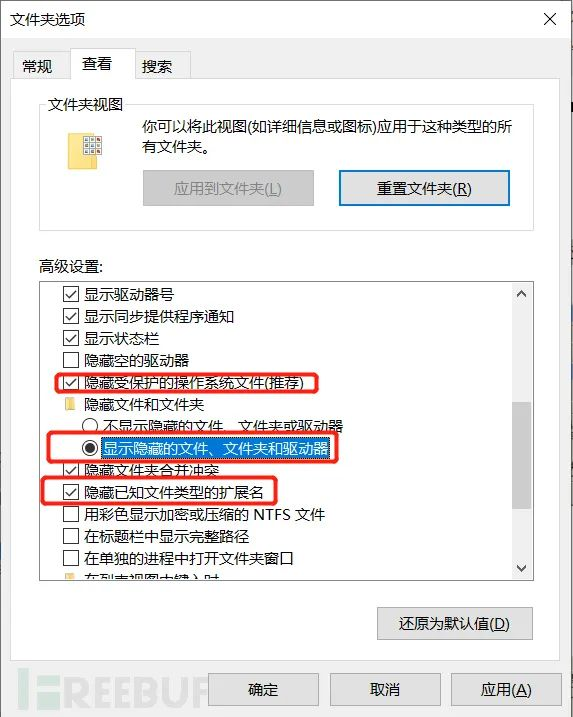Screen dimensions: 573x717
Task: Uncheck 显示状态栏 option
Action: pyautogui.click(x=71, y=338)
